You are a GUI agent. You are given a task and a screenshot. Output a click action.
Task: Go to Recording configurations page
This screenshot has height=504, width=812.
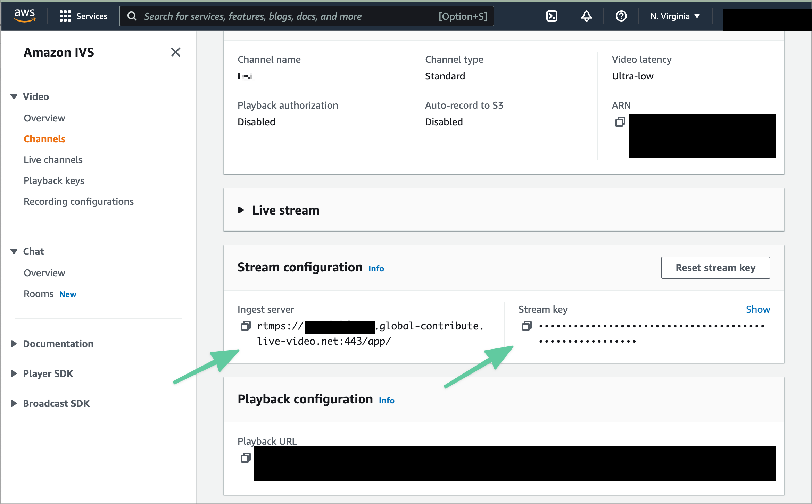coord(78,201)
